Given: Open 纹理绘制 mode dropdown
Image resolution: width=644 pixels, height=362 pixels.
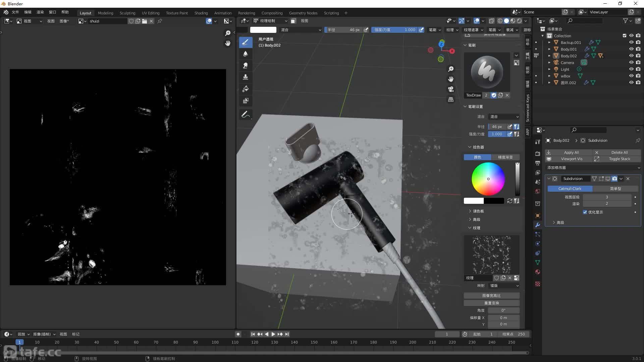Looking at the screenshot, I should (x=270, y=21).
